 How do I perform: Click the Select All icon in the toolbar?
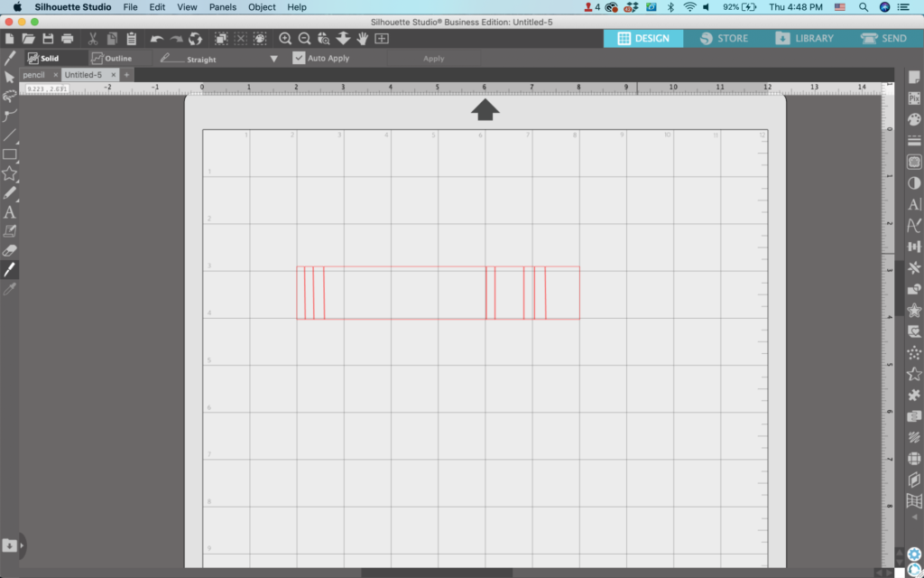pos(221,39)
